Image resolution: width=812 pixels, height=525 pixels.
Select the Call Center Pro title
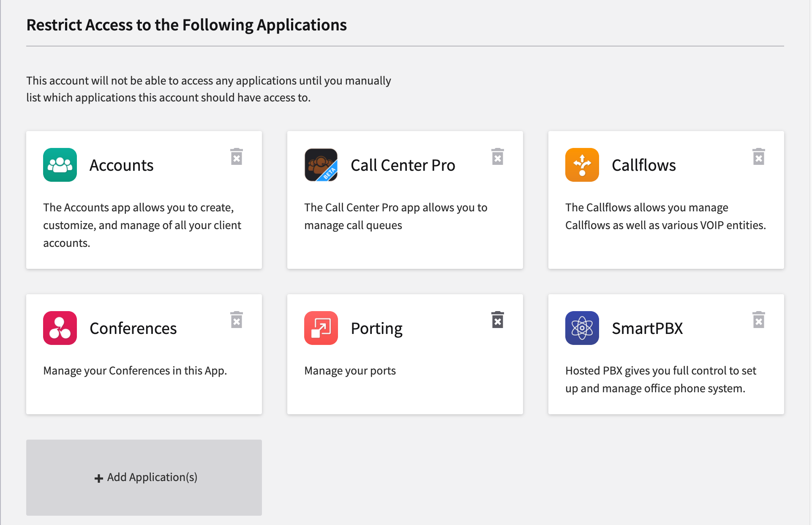(403, 165)
